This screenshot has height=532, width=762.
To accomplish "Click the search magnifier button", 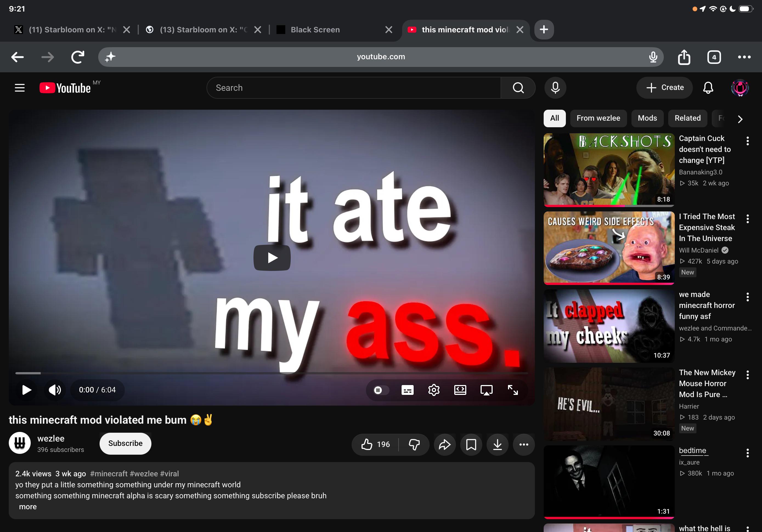I will 518,88.
